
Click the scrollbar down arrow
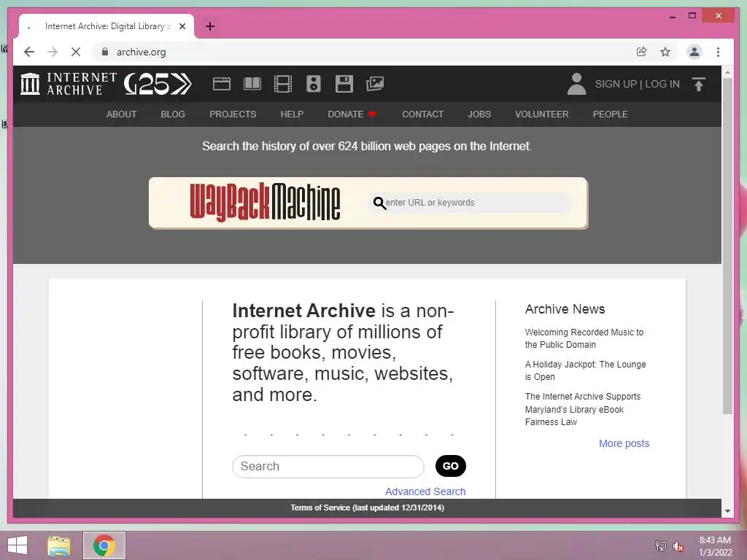[x=727, y=511]
